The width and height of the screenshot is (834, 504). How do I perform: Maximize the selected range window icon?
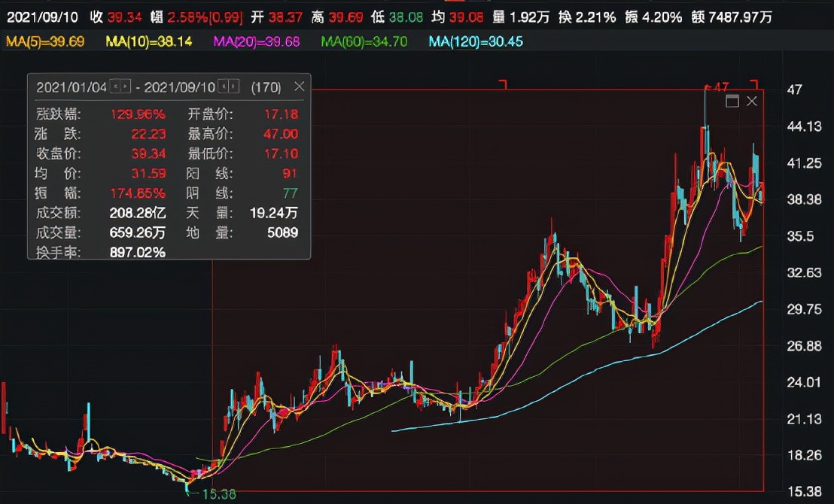point(732,101)
